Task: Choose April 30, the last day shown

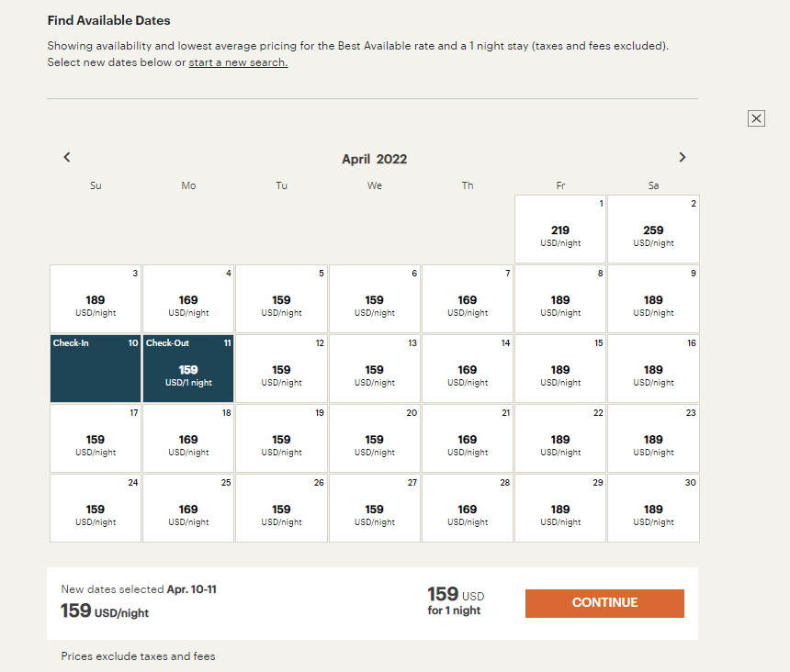Action: click(652, 507)
